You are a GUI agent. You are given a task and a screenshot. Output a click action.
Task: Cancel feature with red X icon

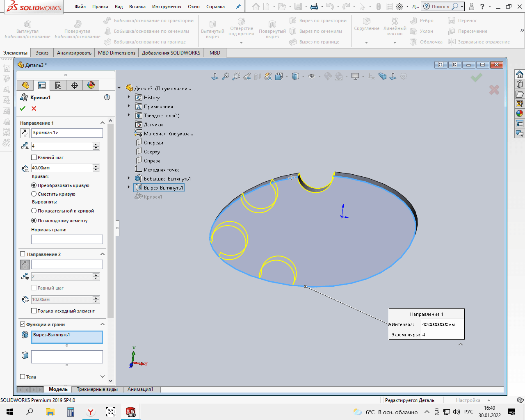[34, 108]
